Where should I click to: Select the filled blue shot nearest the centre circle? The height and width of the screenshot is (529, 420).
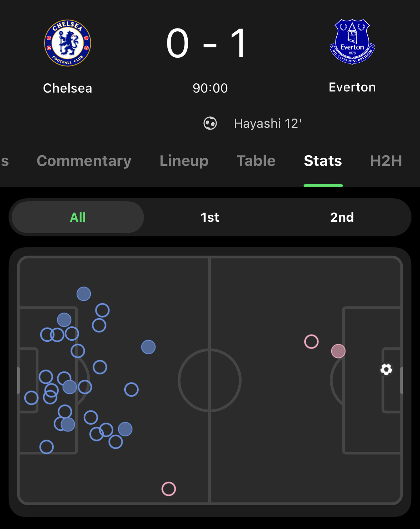[148, 347]
